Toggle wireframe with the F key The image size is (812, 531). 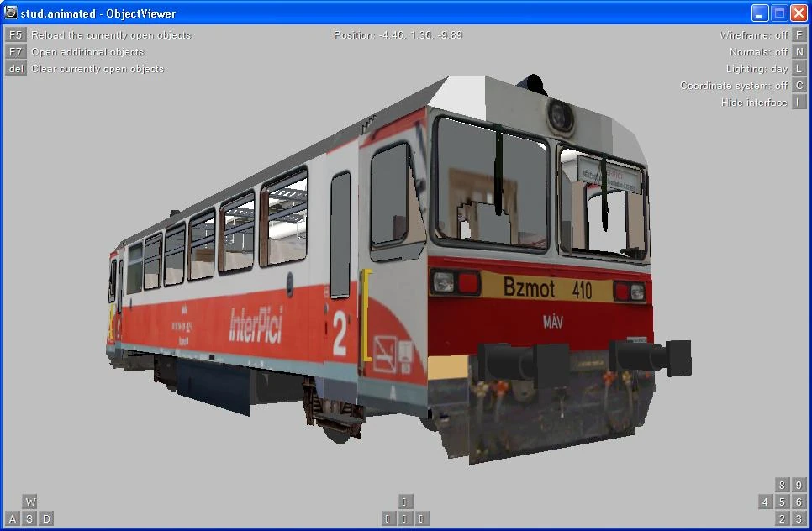point(799,35)
